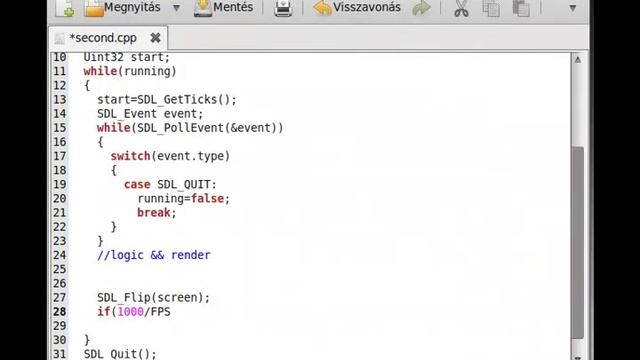Click 'start=SDL_GetTicks();' on line 13

tap(167, 100)
